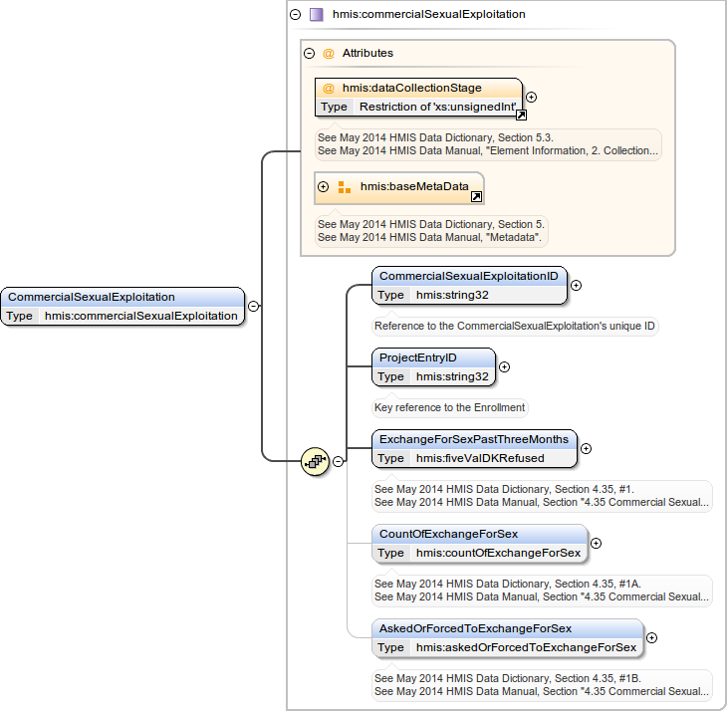Collapse the hmis:commercialSexualExploitation type panel
The height and width of the screenshot is (712, 728).
pos(295,15)
